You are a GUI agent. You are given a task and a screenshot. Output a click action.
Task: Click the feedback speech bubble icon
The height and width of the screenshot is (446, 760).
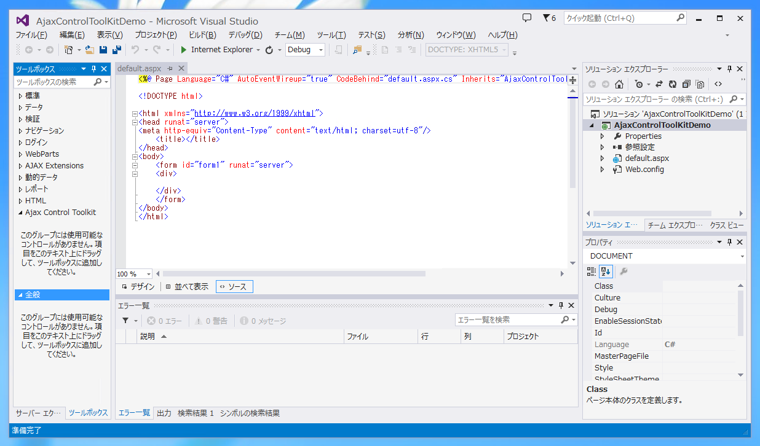coord(527,18)
